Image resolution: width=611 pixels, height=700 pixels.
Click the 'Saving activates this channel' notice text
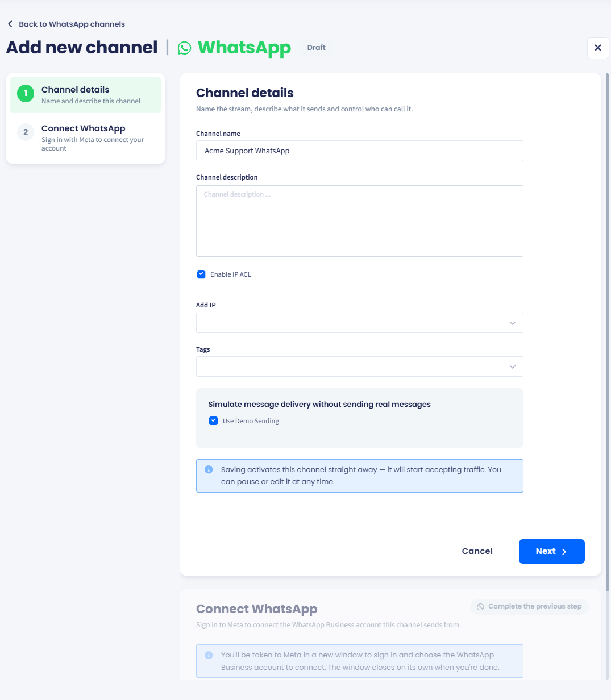pos(361,476)
